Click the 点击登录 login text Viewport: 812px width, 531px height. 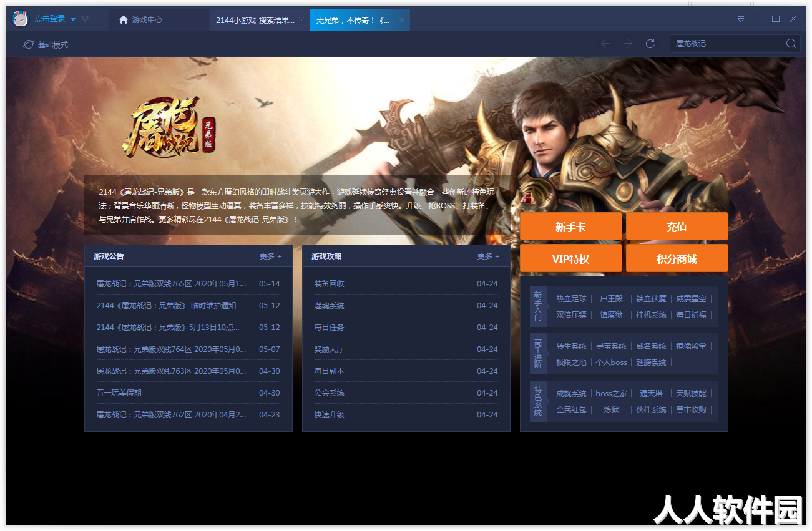[50, 19]
